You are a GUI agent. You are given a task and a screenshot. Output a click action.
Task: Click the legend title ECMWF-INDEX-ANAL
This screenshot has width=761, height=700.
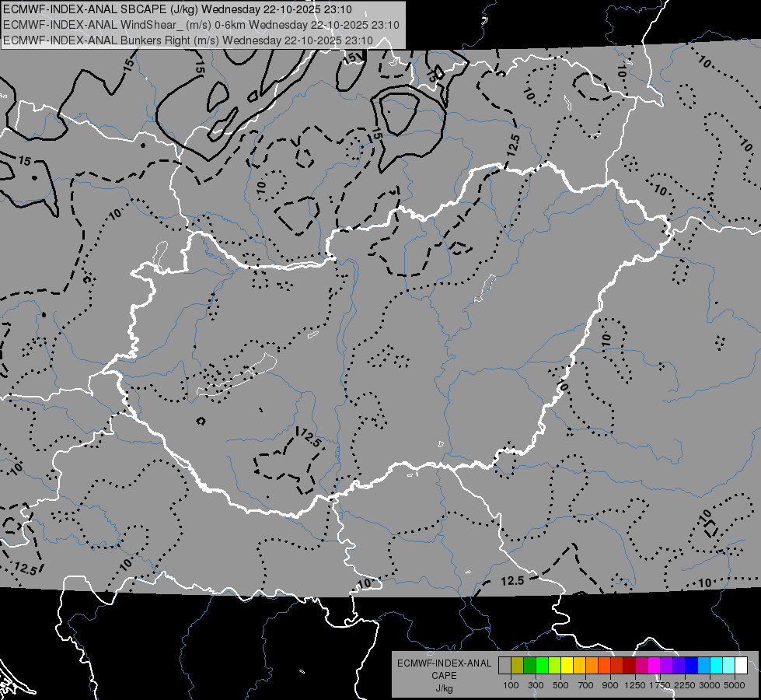(x=444, y=663)
